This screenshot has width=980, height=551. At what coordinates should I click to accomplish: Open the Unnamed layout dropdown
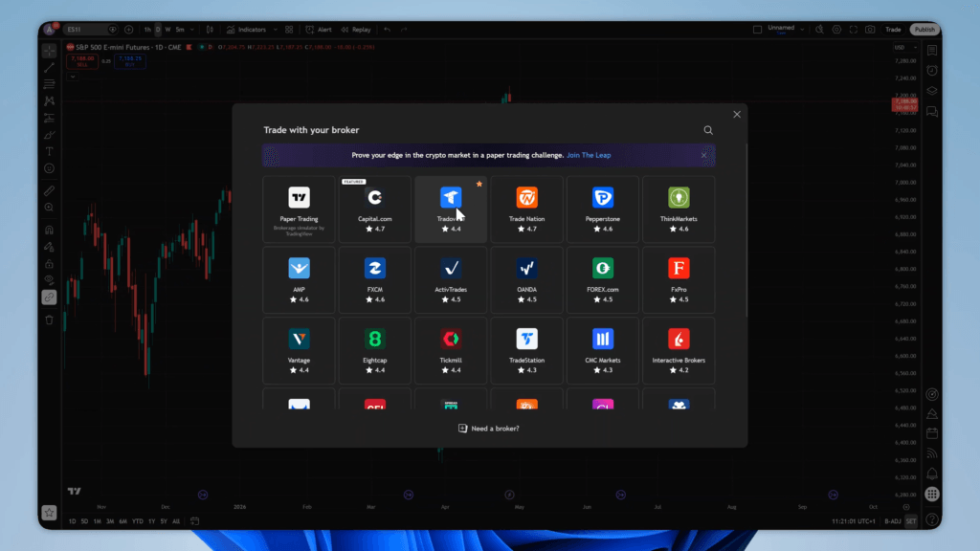[x=783, y=30]
